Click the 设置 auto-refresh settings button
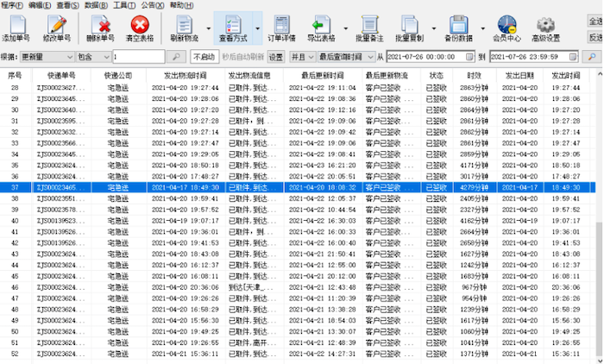 276,57
